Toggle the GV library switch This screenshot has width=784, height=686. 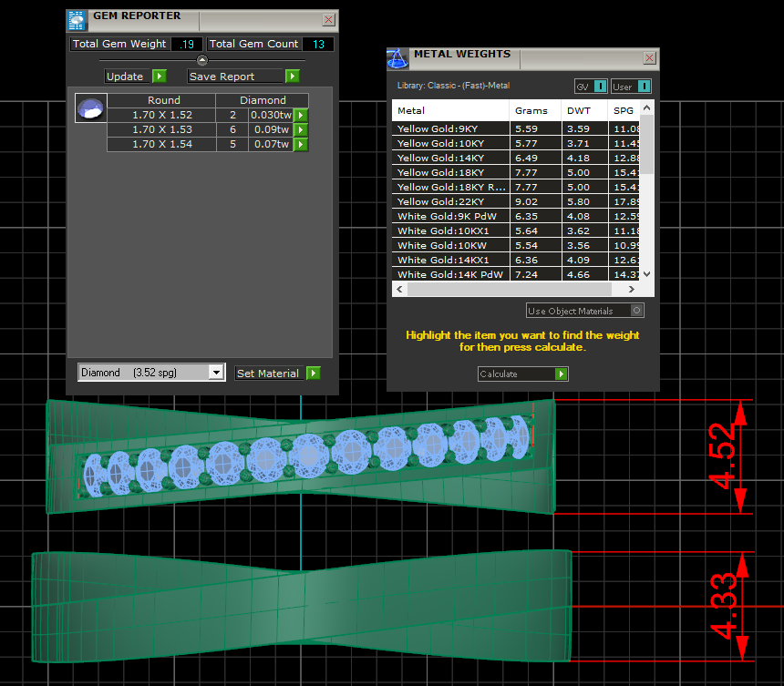(x=600, y=87)
